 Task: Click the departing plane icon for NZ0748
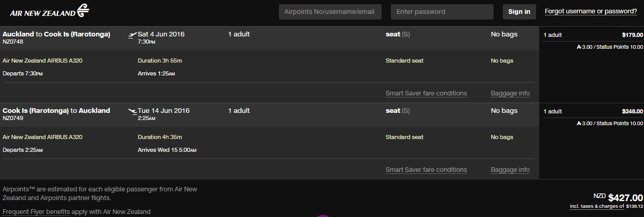[132, 35]
